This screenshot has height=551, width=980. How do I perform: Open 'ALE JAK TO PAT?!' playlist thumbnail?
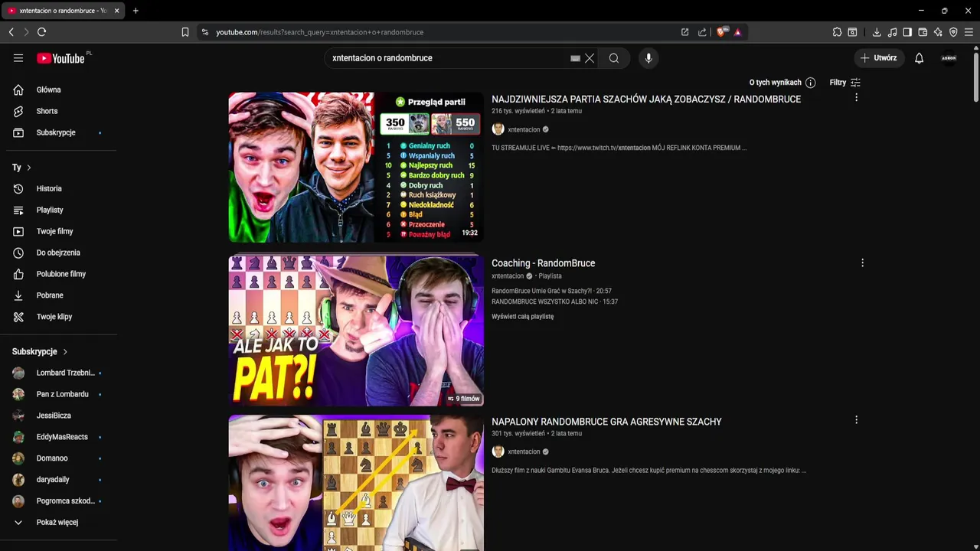pos(356,331)
